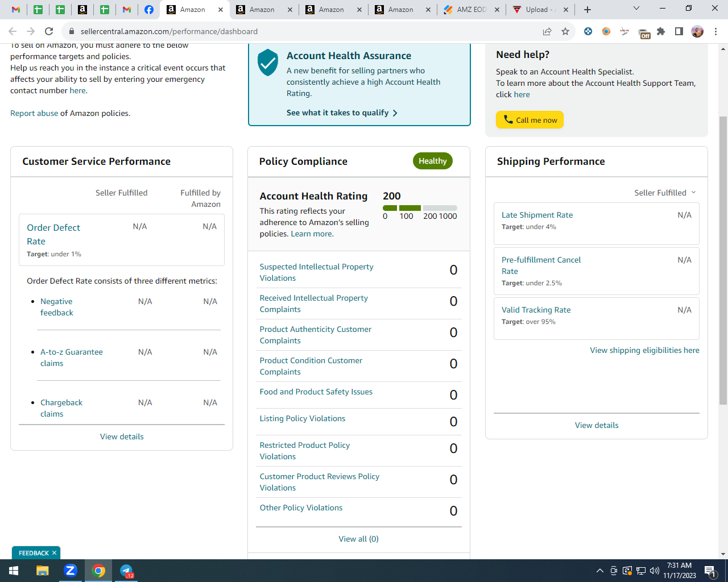Open the Late Shipment Rate metric
Screen dimensions: 728x582
click(x=537, y=215)
